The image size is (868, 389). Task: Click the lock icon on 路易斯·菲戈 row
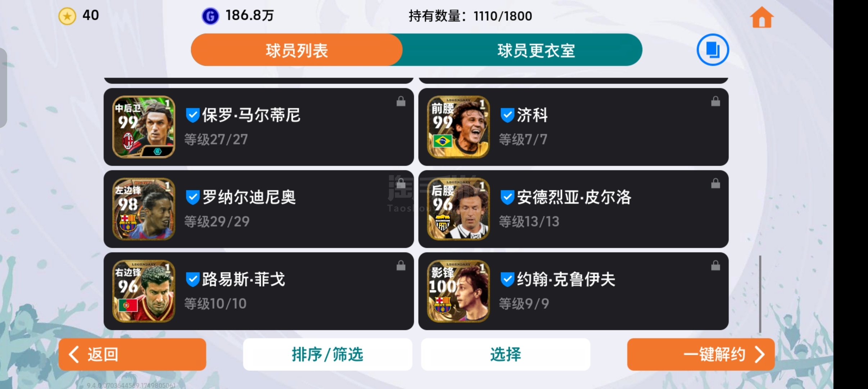pos(401,266)
